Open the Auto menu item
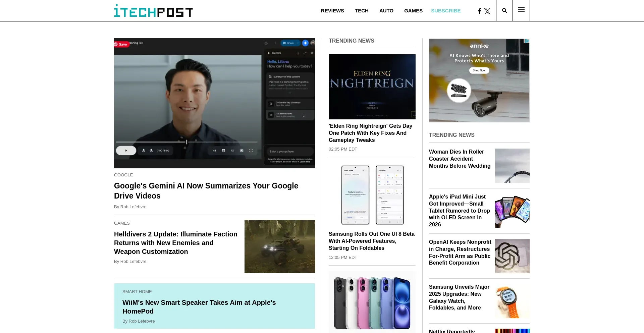644x333 pixels. coord(386,11)
